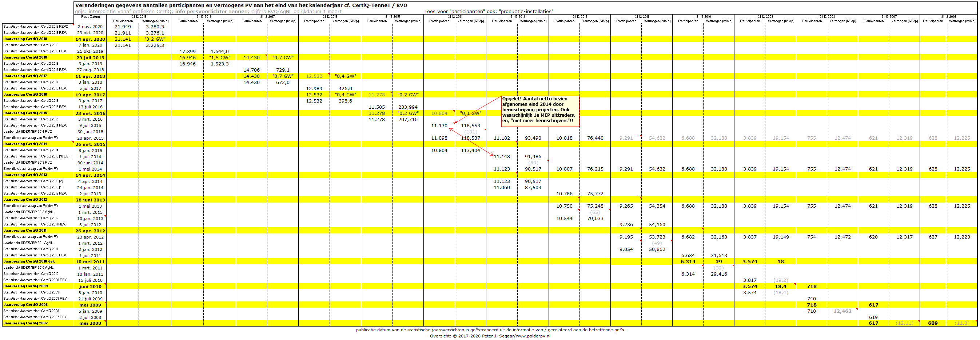The image size is (980, 340).
Task: Select the bold value 609
Action: coord(933,323)
